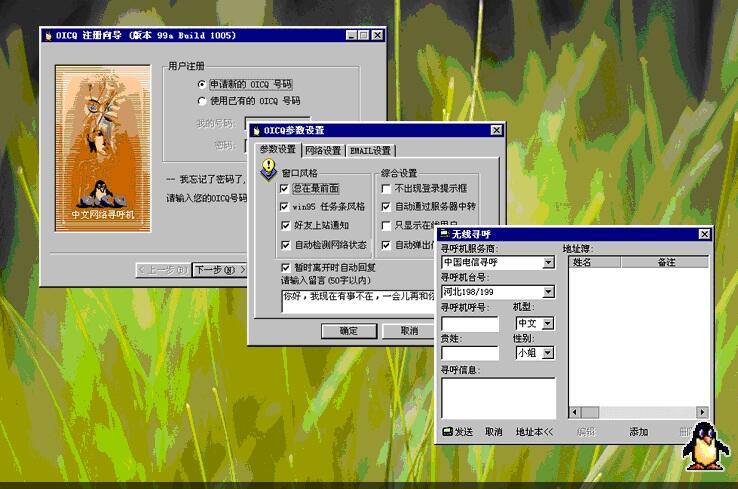Click 姓名 column header in address book
The width and height of the screenshot is (738, 489).
pos(595,262)
